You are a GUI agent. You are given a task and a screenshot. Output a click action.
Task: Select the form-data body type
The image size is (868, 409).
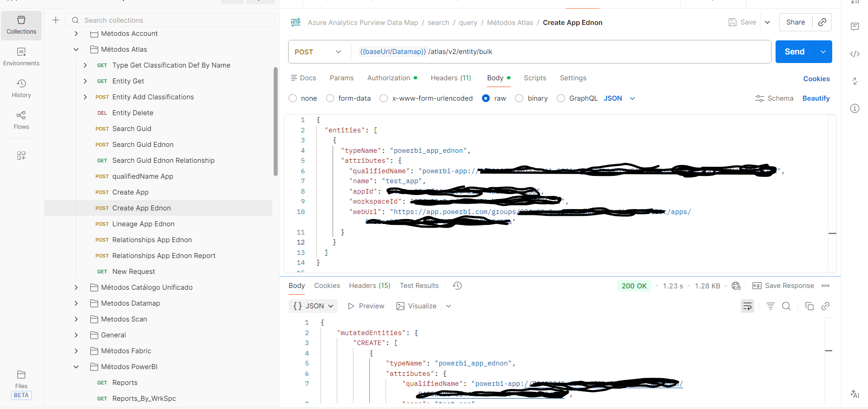point(330,98)
